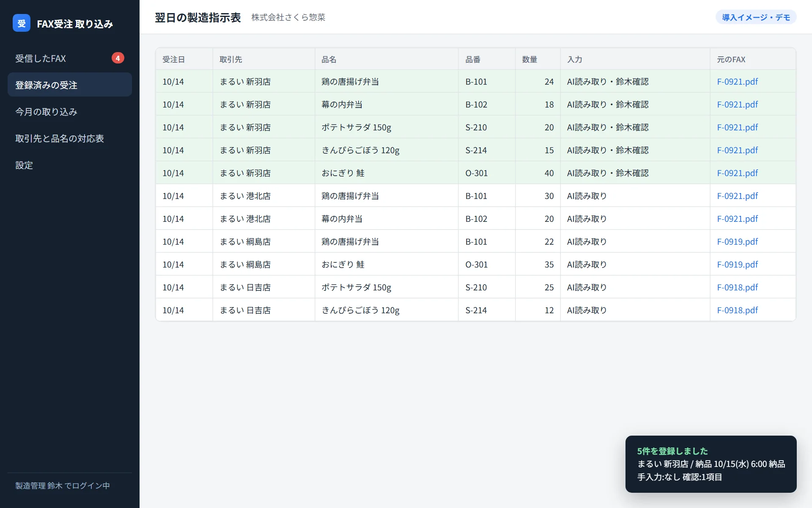Click the 取引先 column header
812x508 pixels.
(263, 59)
